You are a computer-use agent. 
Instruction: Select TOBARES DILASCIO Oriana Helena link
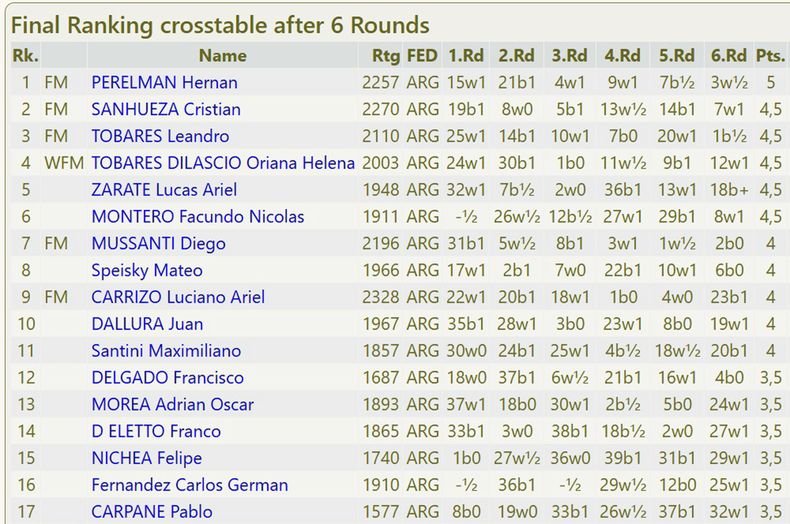click(x=222, y=163)
